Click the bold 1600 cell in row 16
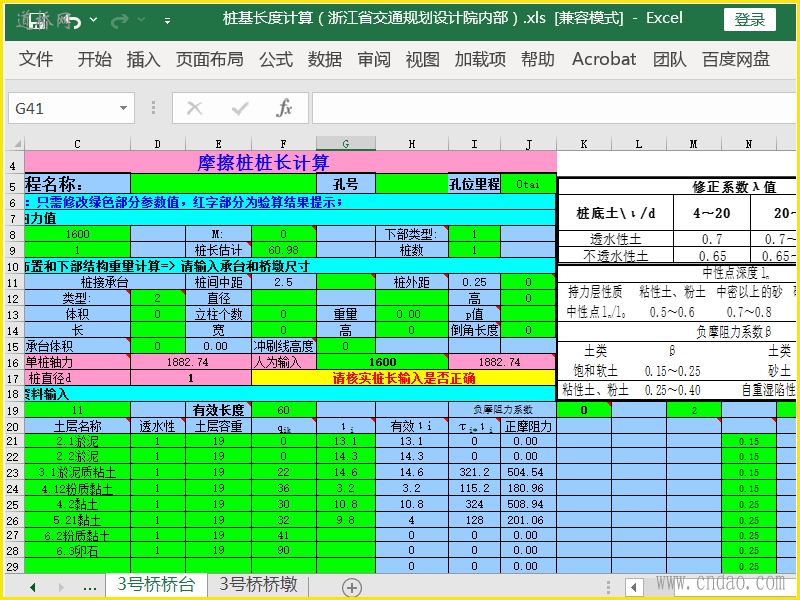The width and height of the screenshot is (800, 600). coord(383,362)
